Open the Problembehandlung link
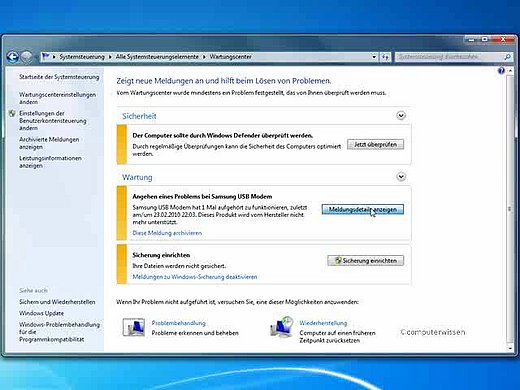Image resolution: width=520 pixels, height=390 pixels. click(x=178, y=323)
